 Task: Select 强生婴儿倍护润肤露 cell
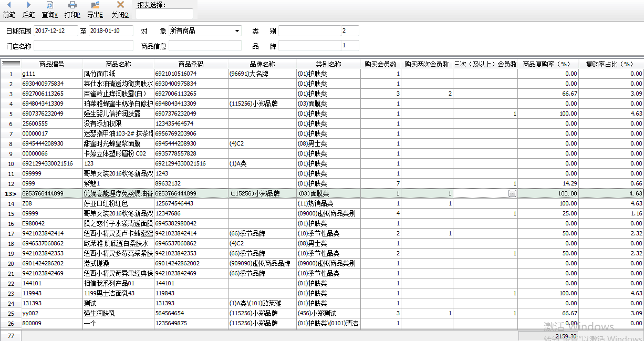click(x=118, y=113)
